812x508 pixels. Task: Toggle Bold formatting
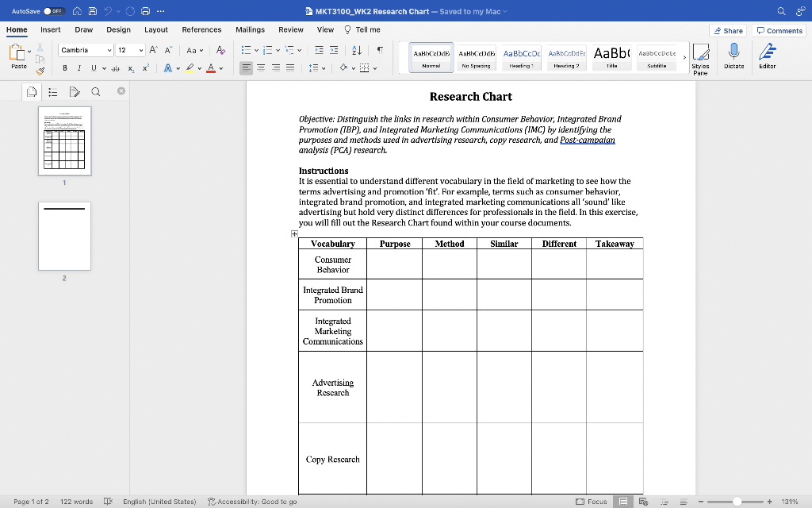(x=63, y=67)
